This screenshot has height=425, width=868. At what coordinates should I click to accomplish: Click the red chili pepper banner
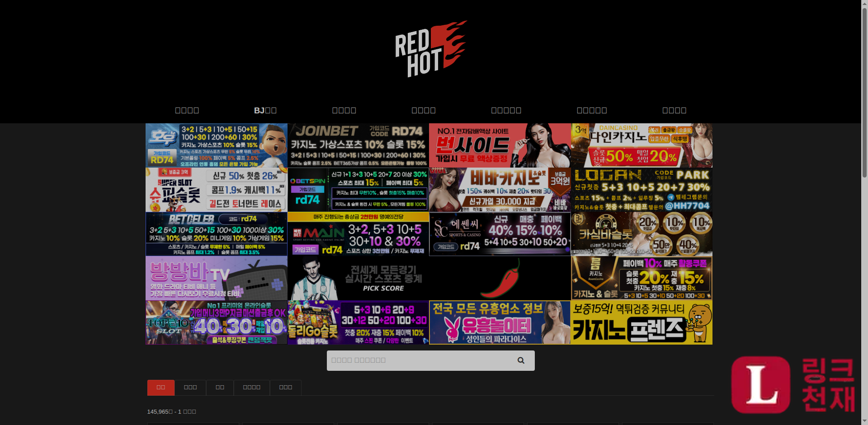pyautogui.click(x=500, y=278)
